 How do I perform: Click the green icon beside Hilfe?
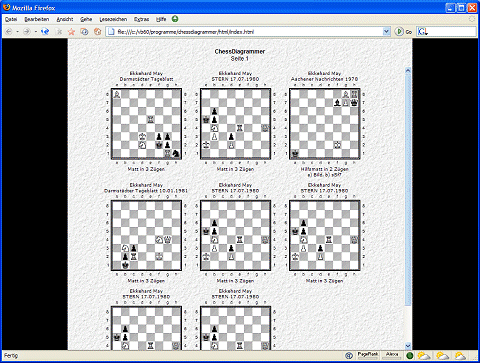pyautogui.click(x=175, y=19)
